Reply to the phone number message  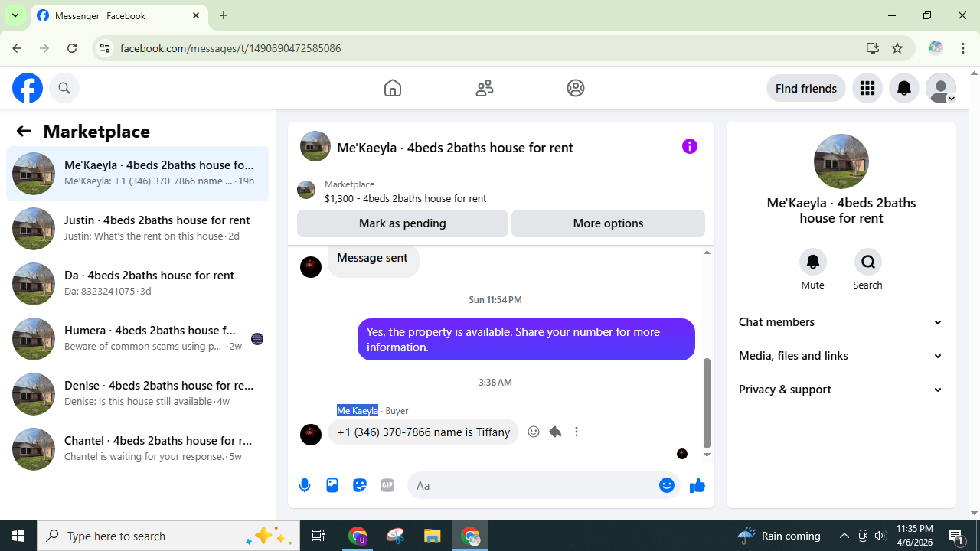pos(555,432)
